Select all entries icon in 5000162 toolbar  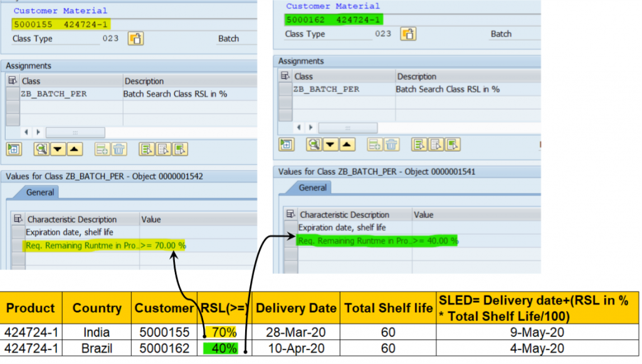pyautogui.click(x=419, y=144)
